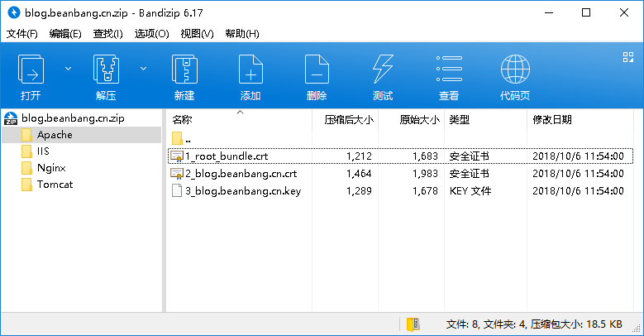644x336 pixels.
Task: Click original size 1,983 cell
Action: (x=425, y=174)
